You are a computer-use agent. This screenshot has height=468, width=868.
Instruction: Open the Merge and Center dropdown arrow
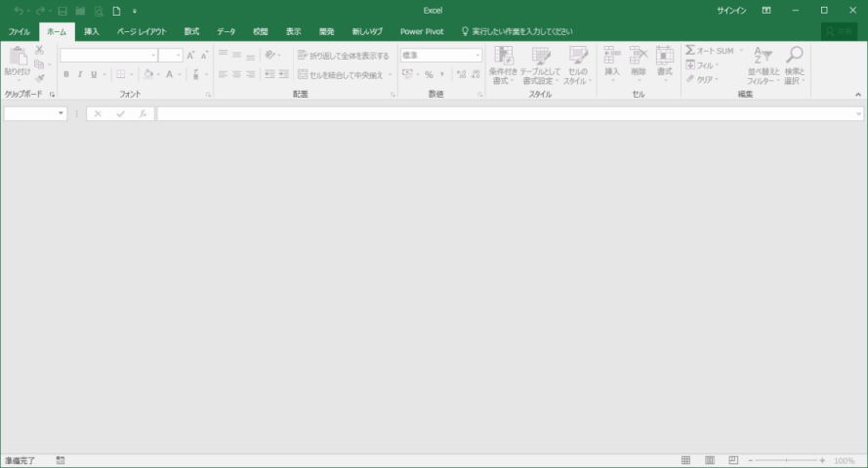(x=391, y=75)
